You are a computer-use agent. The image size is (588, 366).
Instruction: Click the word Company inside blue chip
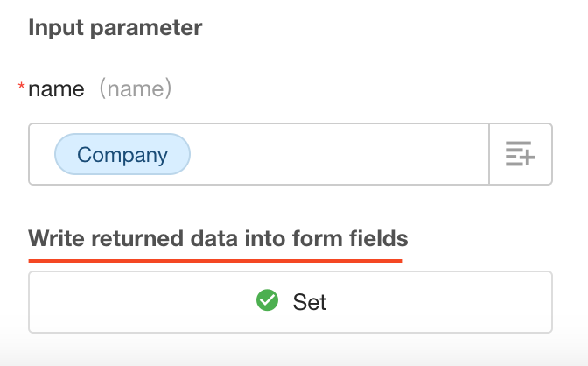pyautogui.click(x=122, y=155)
